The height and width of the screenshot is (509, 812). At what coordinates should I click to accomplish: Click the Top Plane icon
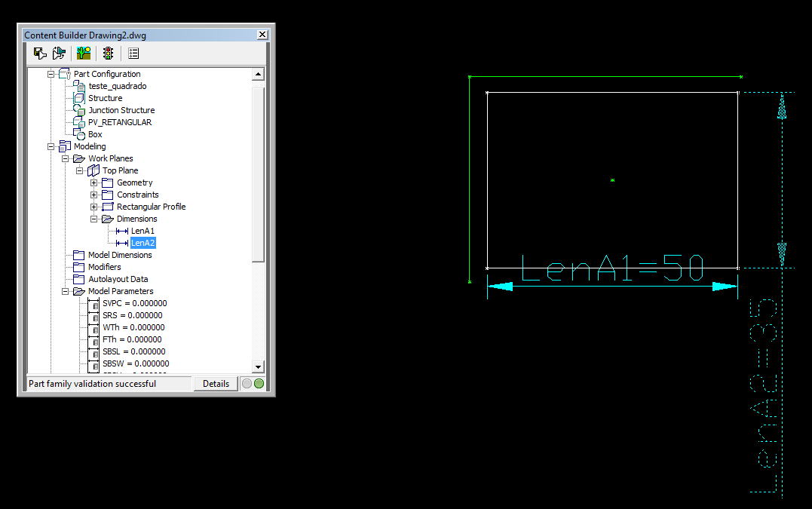[93, 170]
